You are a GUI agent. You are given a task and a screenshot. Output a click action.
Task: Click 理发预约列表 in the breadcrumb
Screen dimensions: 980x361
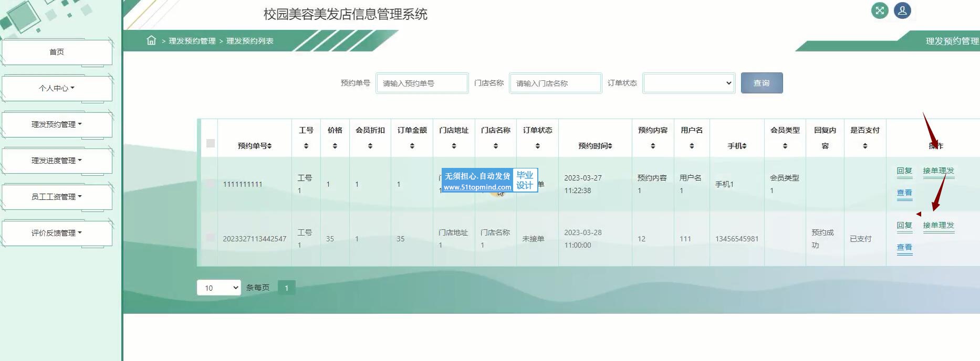(x=250, y=41)
